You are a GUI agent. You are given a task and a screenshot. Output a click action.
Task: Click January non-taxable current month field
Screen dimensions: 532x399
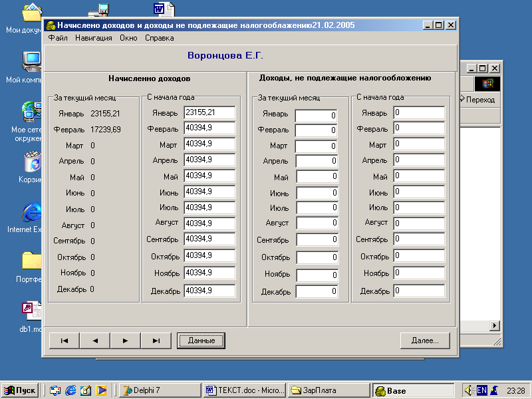coord(316,116)
